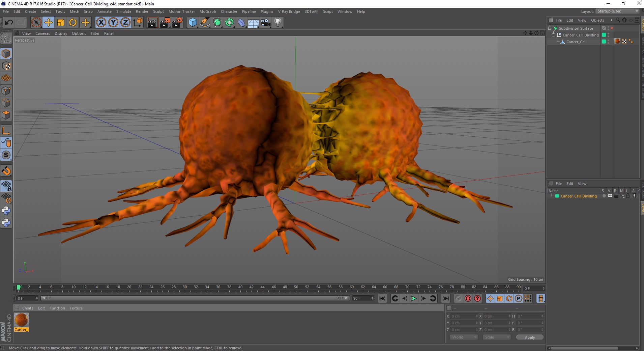644x351 pixels.
Task: Play the animation forward
Action: coord(414,298)
